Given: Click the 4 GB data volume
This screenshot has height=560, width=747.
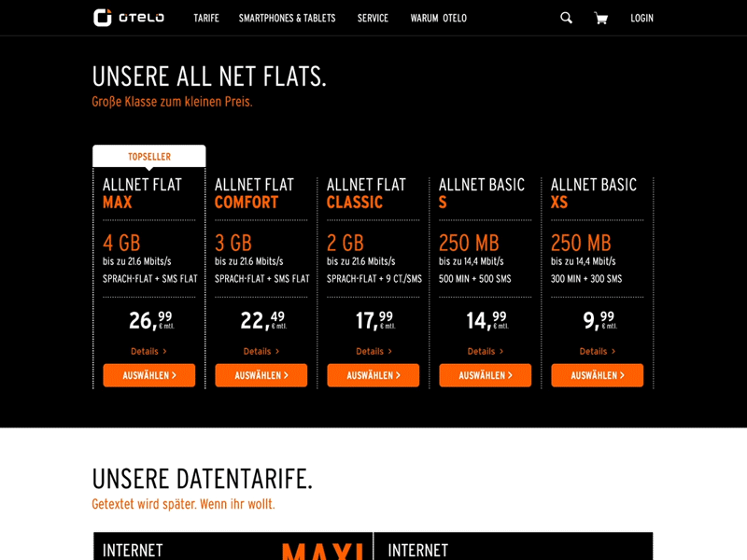Looking at the screenshot, I should 121,243.
